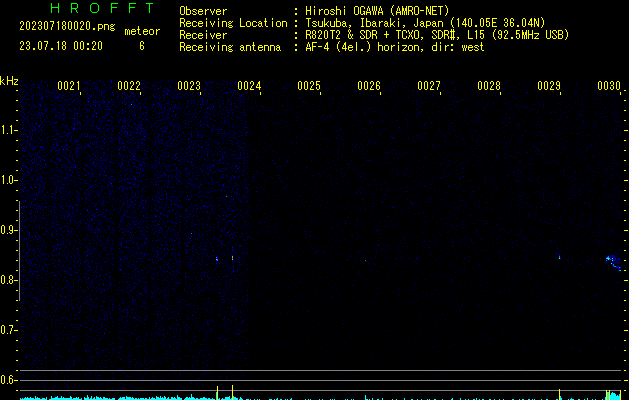The height and width of the screenshot is (400, 629).
Task: Click the bright meteor echo near 0030
Action: [x=609, y=259]
